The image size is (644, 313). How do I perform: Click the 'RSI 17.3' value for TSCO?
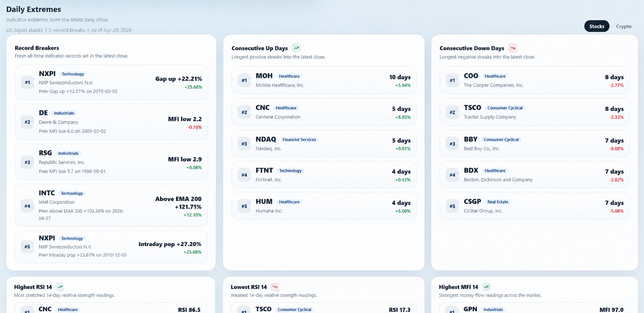(400, 310)
